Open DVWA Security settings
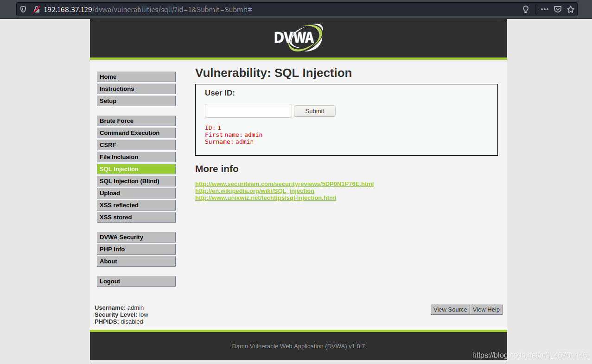Screen dimensions: 592x364 [x=136, y=237]
